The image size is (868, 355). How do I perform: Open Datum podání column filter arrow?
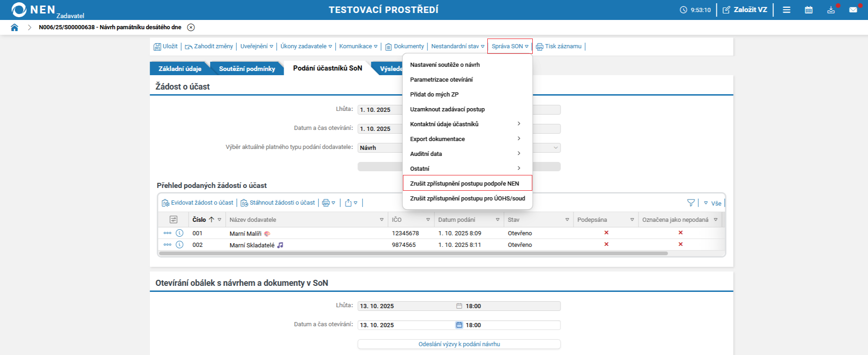click(x=498, y=219)
